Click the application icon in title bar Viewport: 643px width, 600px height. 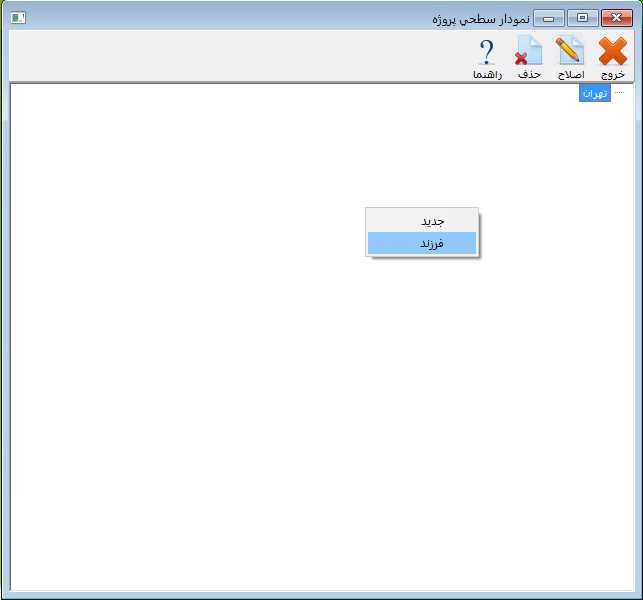pyautogui.click(x=18, y=18)
